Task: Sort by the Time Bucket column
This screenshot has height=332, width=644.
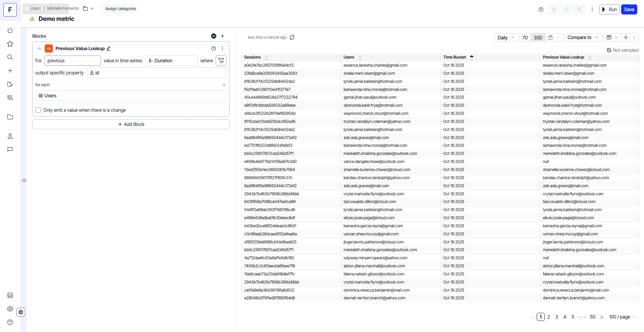Action: [x=455, y=57]
